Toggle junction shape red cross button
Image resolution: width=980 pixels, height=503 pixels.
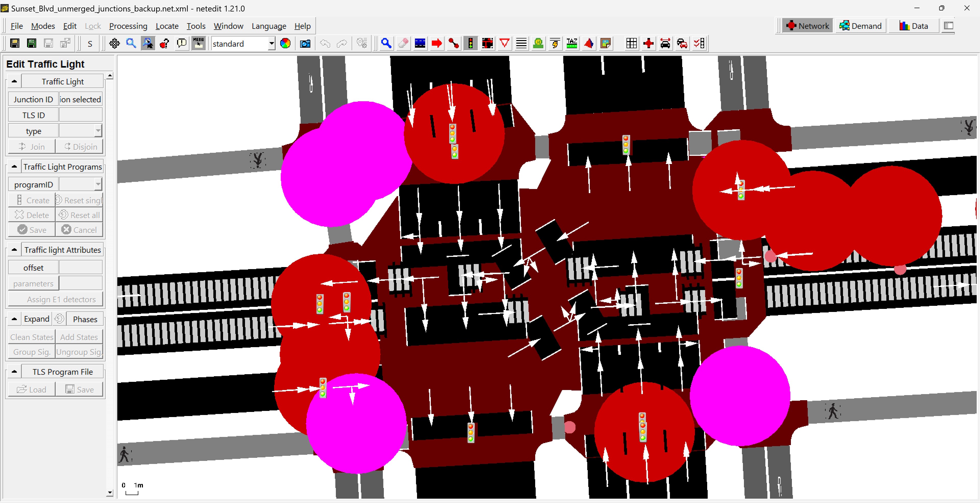pyautogui.click(x=648, y=43)
